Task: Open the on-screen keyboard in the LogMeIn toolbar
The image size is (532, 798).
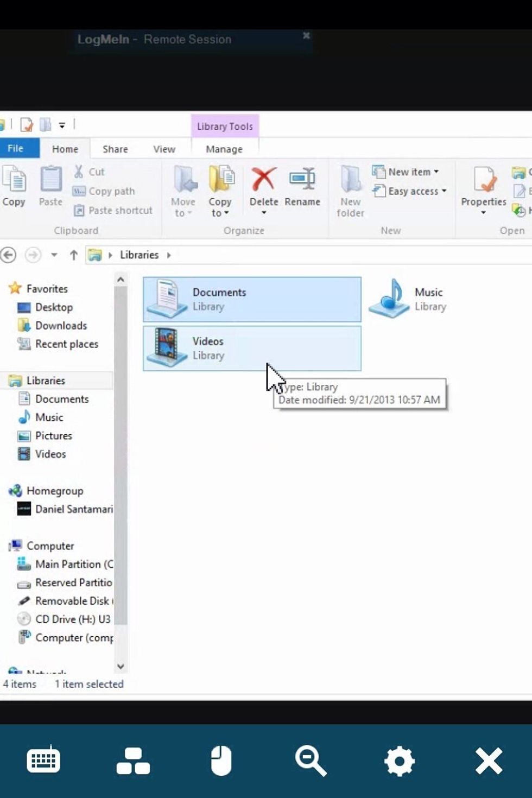Action: point(44,761)
